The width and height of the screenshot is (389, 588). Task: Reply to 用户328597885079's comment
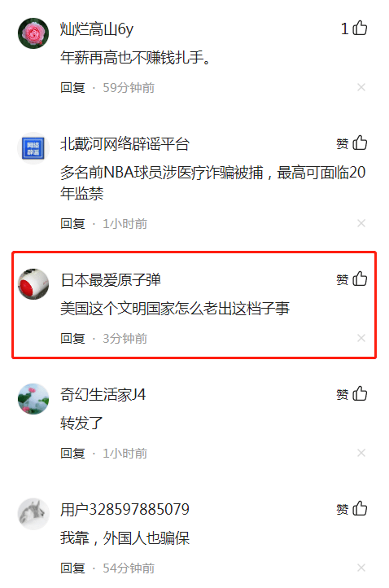pos(72,568)
